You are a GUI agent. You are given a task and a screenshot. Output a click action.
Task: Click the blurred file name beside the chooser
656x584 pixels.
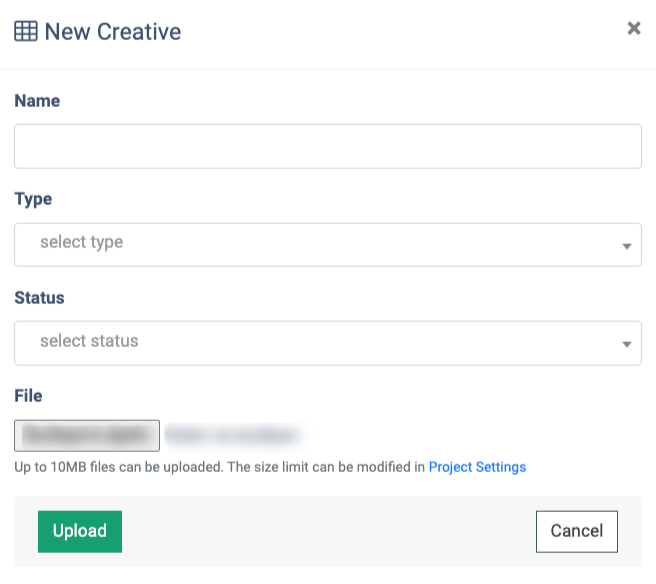[232, 435]
